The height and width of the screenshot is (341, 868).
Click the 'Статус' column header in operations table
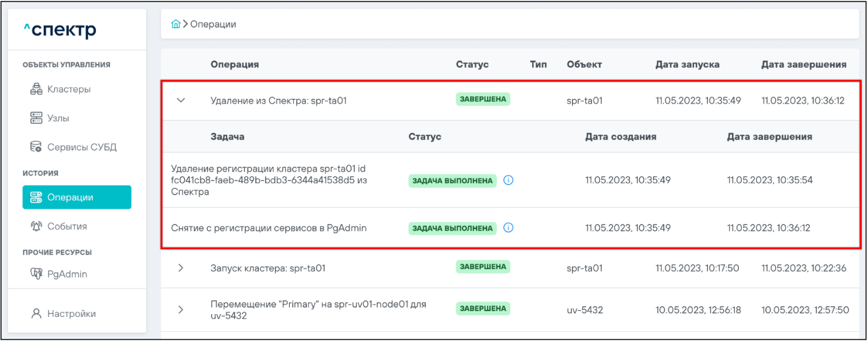pyautogui.click(x=472, y=64)
